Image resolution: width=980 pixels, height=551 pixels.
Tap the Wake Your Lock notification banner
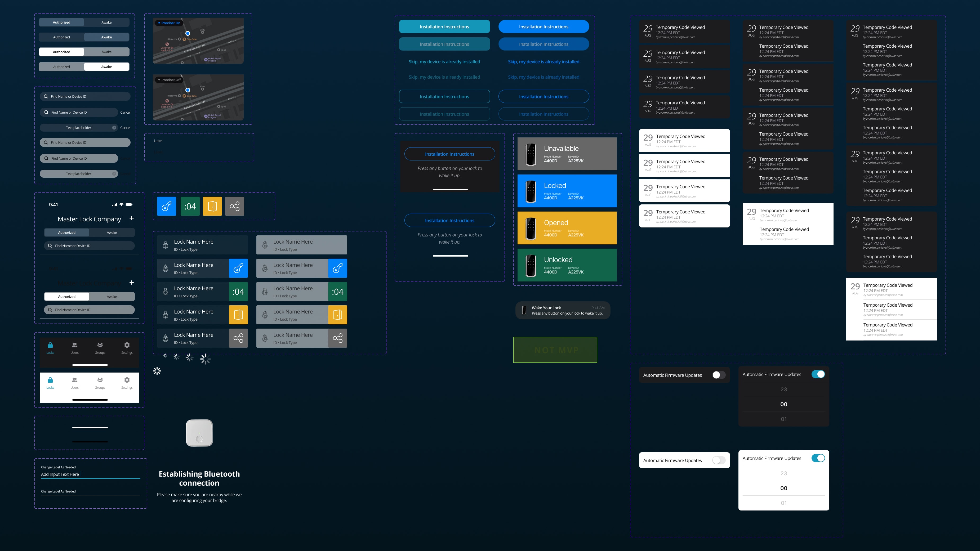[x=563, y=310]
